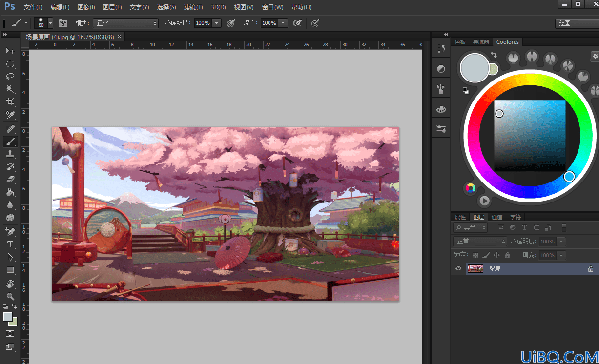Toggle the layer filter switch
Screen dimensions: 599x364
click(x=564, y=227)
